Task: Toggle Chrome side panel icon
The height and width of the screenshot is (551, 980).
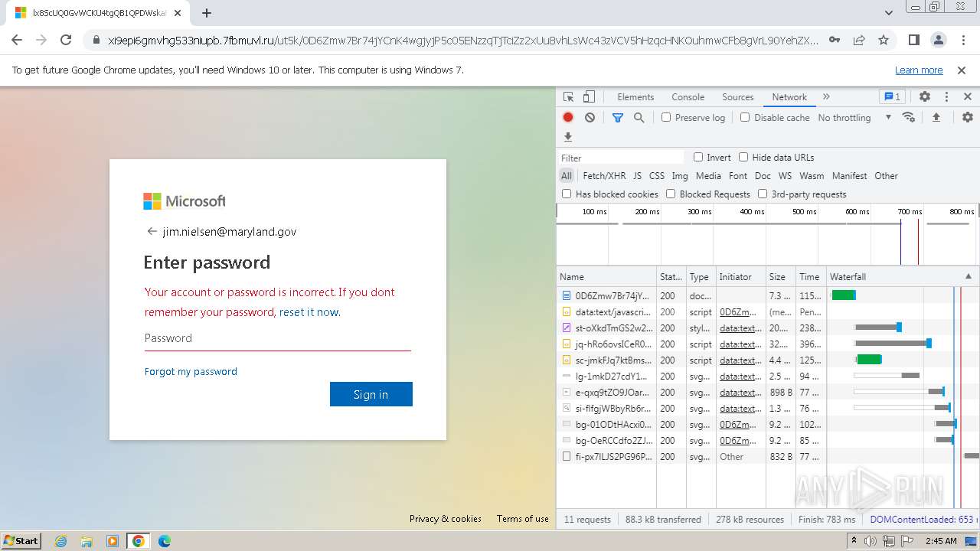Action: click(x=914, y=40)
